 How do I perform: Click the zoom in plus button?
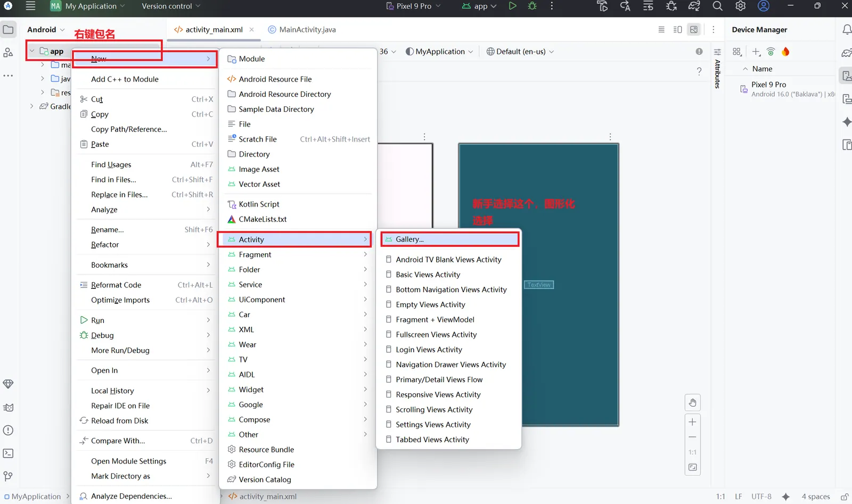pyautogui.click(x=692, y=422)
